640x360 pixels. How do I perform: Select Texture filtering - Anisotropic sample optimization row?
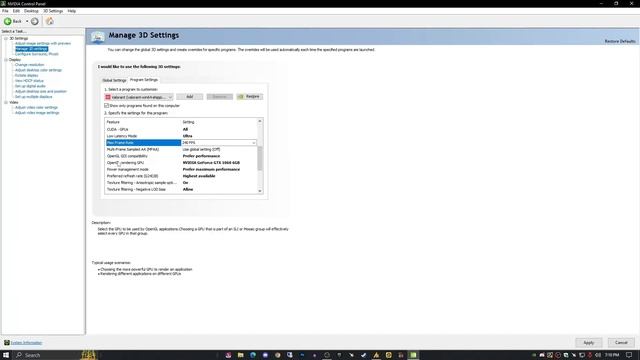tap(181, 183)
